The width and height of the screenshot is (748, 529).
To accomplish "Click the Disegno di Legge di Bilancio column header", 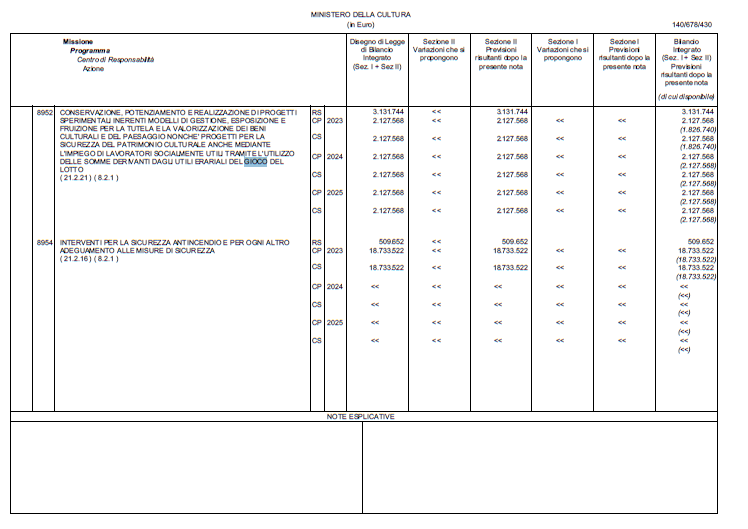I will click(377, 54).
